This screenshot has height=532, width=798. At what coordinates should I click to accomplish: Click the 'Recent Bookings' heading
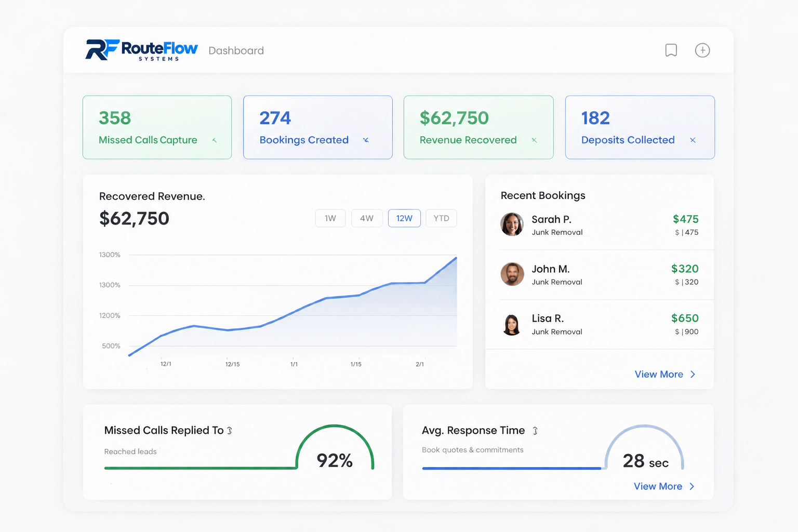(543, 195)
